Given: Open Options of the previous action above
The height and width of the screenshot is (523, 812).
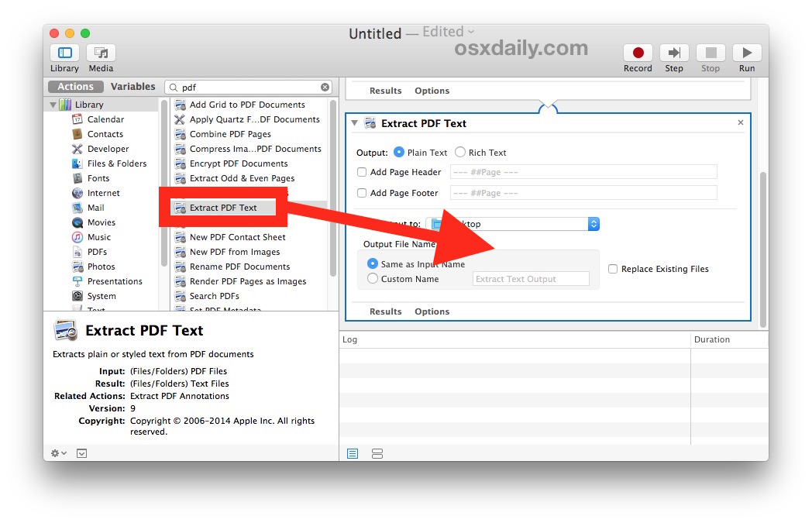Looking at the screenshot, I should click(432, 91).
